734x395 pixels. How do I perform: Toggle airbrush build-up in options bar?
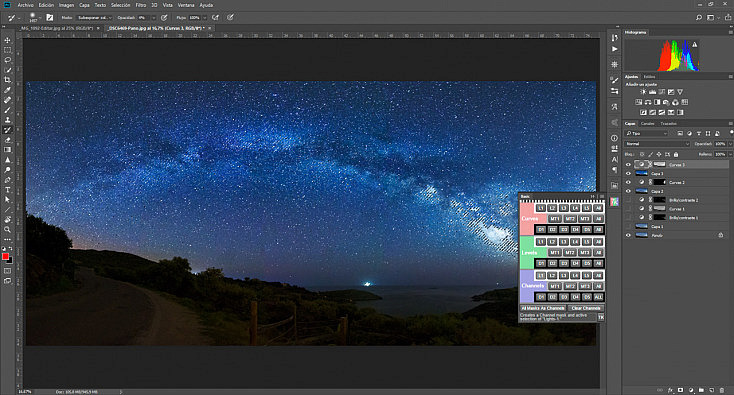click(x=215, y=17)
